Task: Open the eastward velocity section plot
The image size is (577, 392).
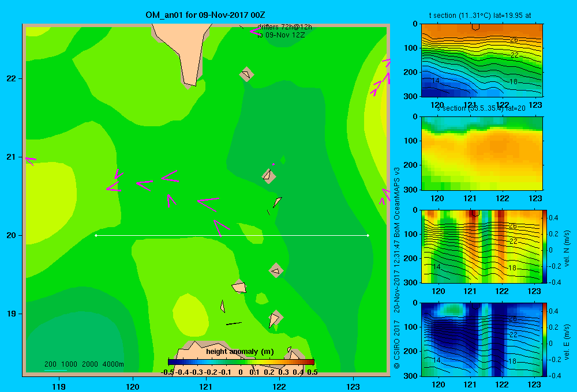Action: 482,340
